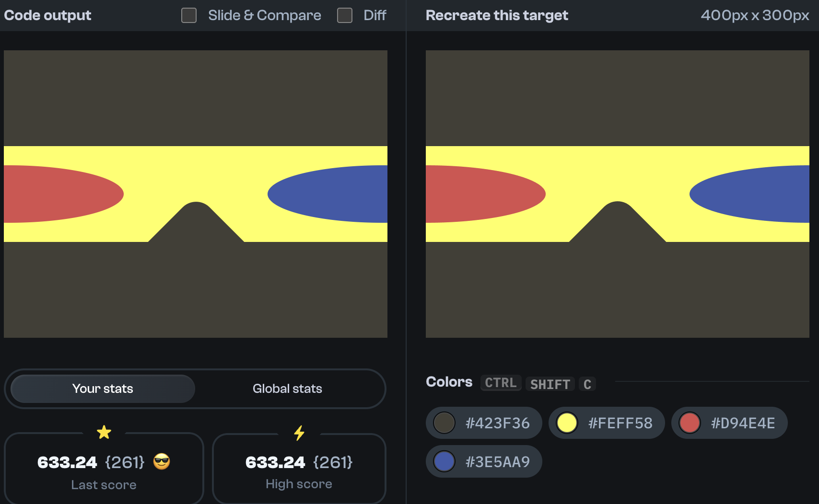
Task: Click the circular red swatch icon
Action: point(690,423)
